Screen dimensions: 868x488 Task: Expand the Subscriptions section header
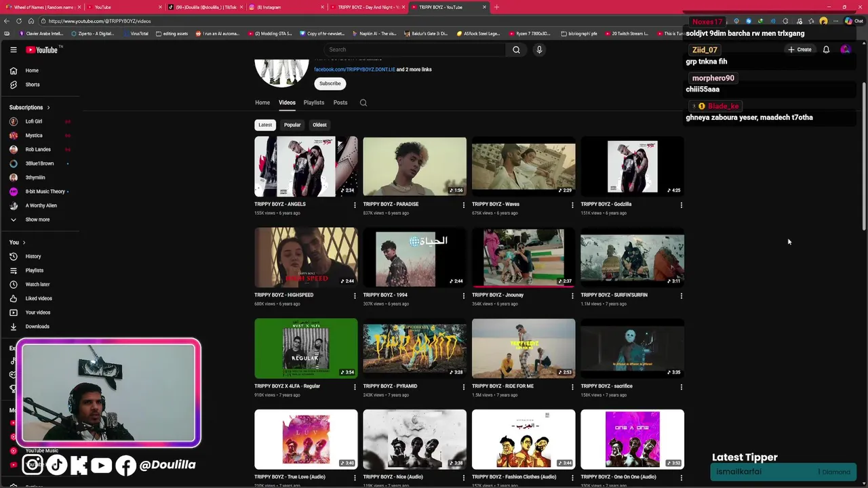30,107
